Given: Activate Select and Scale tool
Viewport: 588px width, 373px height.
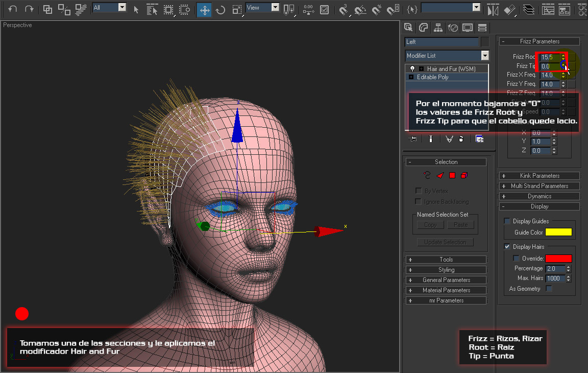Looking at the screenshot, I should point(237,10).
